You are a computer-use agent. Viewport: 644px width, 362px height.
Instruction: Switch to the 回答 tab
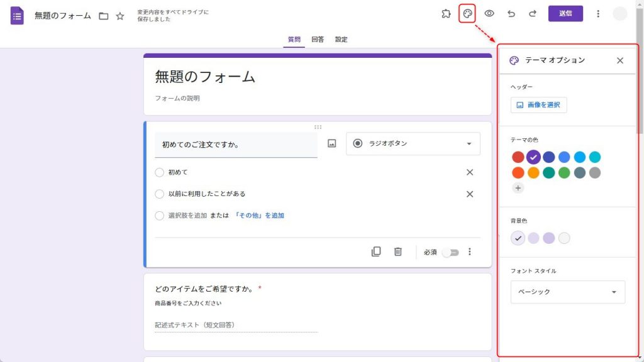click(x=318, y=40)
